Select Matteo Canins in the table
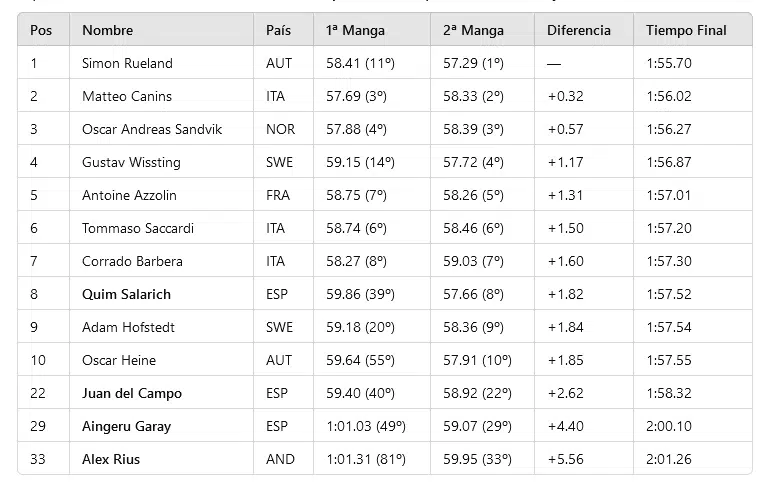 (127, 96)
